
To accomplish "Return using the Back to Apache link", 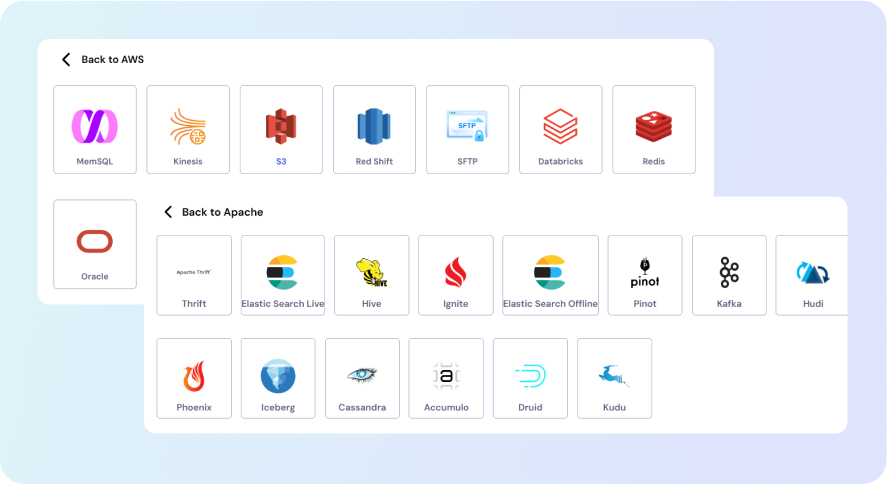I will pos(222,212).
